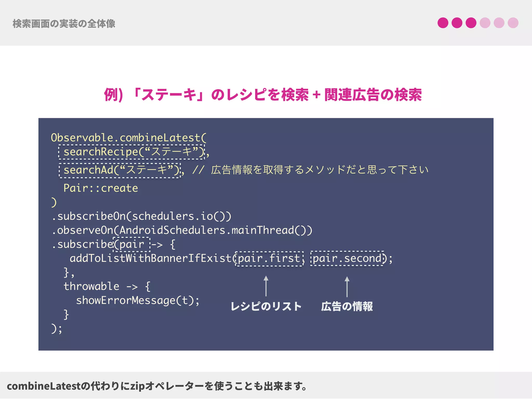This screenshot has height=399, width=532.
Task: Click the label 'レシピのリスト'
Action: (266, 307)
